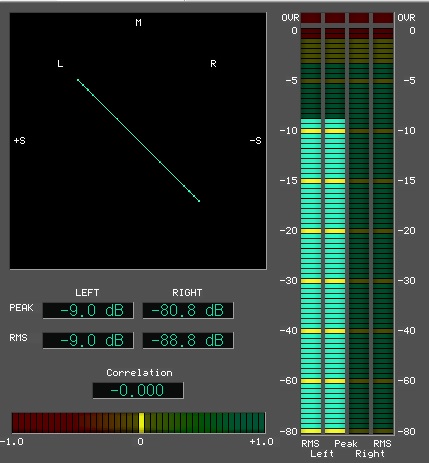The width and height of the screenshot is (429, 463).
Task: Click the Correlation label
Action: click(x=139, y=373)
